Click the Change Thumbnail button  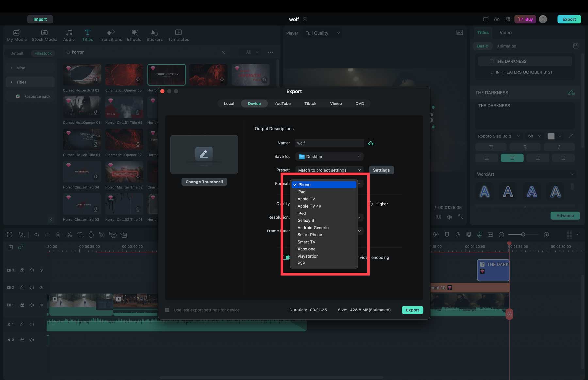204,182
